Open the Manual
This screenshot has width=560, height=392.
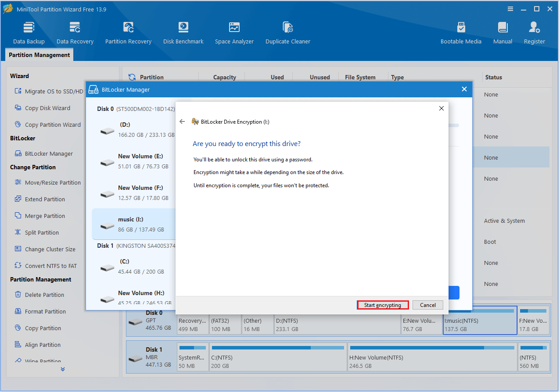(503, 33)
